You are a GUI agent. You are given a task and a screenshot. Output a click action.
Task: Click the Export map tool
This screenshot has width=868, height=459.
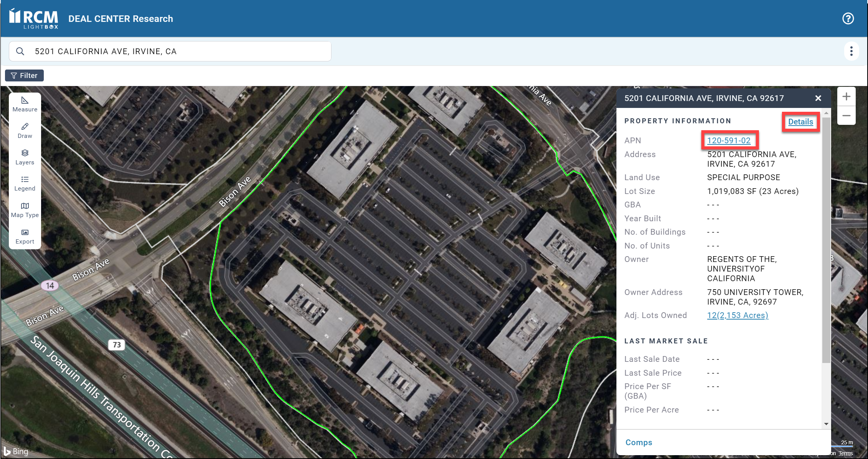coord(25,237)
